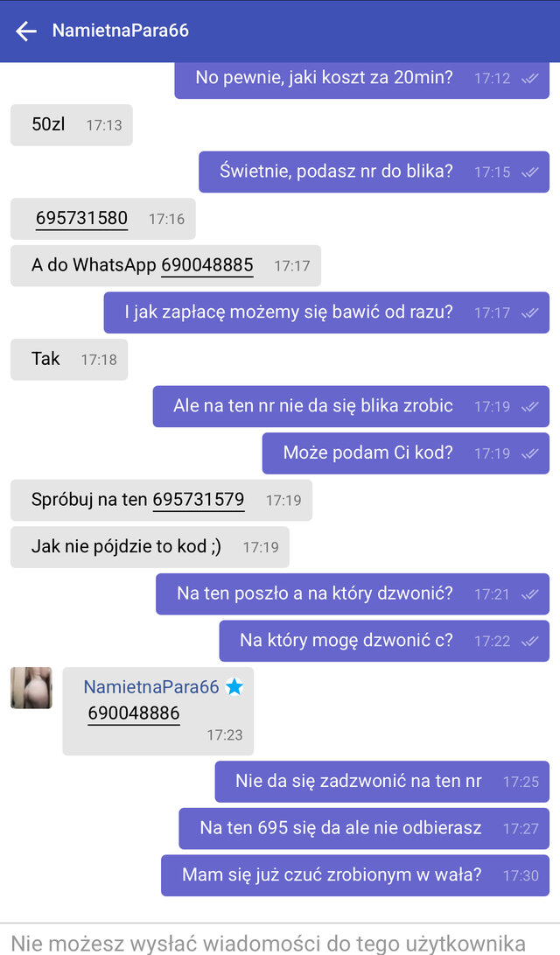Select 'Nie da się zadzwonić' message
This screenshot has height=955, width=560.
point(382,782)
